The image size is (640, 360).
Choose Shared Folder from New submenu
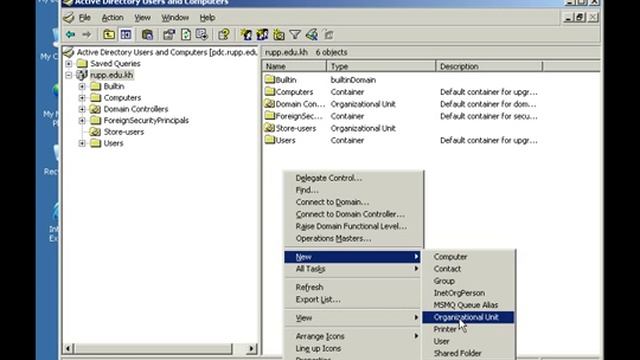pyautogui.click(x=468, y=353)
